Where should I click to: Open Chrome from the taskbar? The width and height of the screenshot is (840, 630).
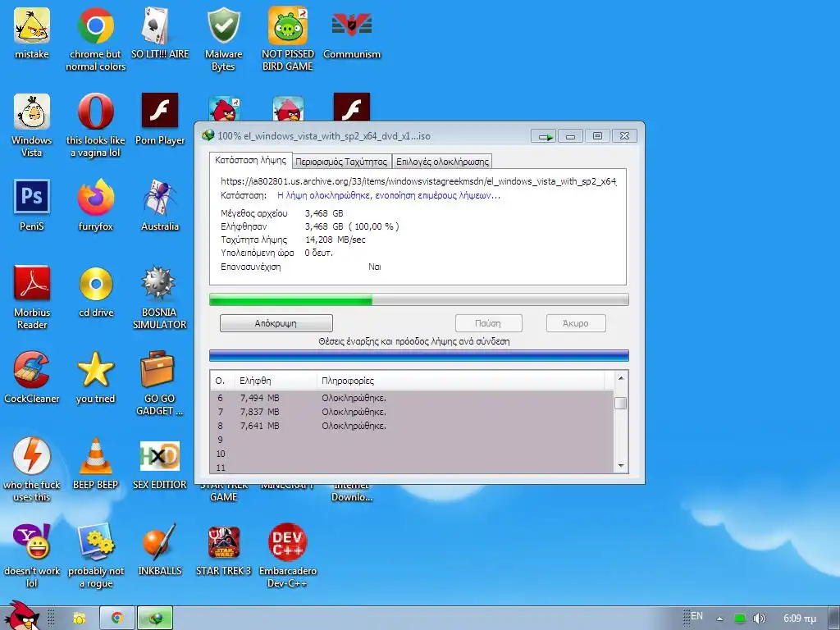pyautogui.click(x=116, y=619)
